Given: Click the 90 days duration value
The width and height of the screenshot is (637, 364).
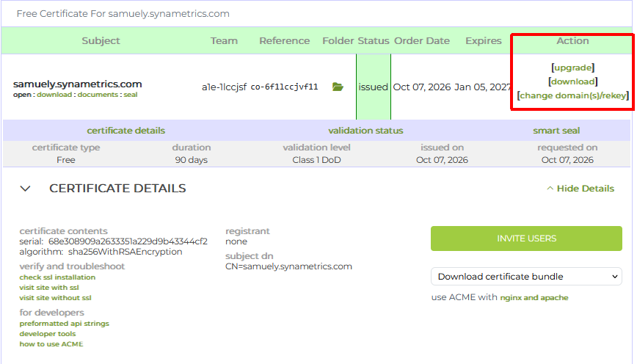Looking at the screenshot, I should pos(192,160).
